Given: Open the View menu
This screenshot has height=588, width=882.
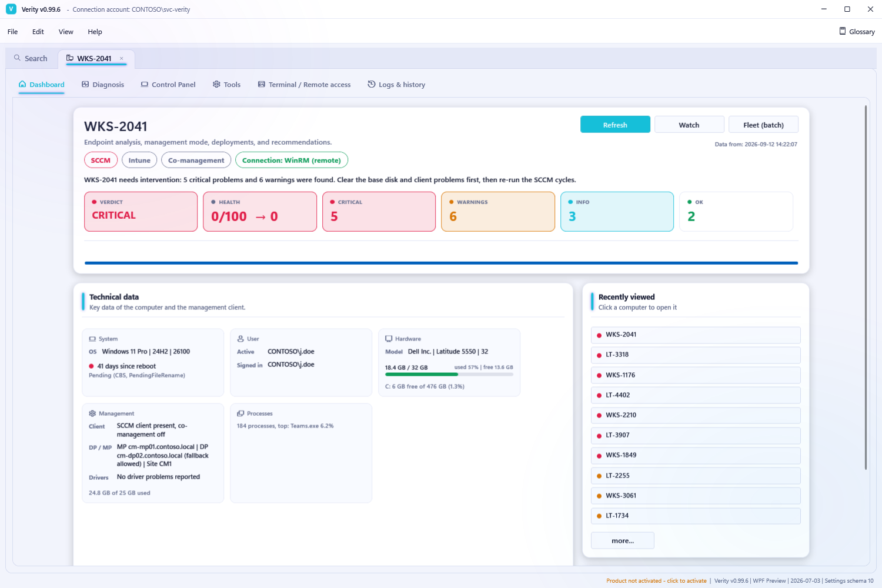Looking at the screenshot, I should 66,32.
